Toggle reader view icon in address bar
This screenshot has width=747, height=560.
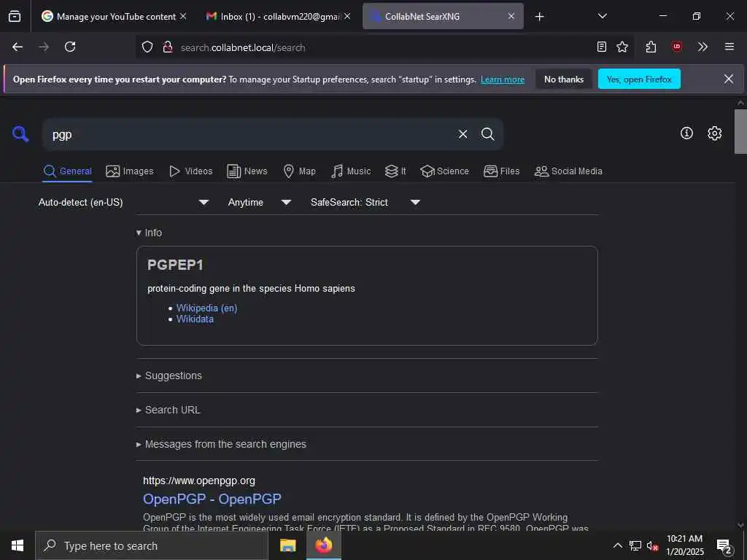(x=602, y=47)
